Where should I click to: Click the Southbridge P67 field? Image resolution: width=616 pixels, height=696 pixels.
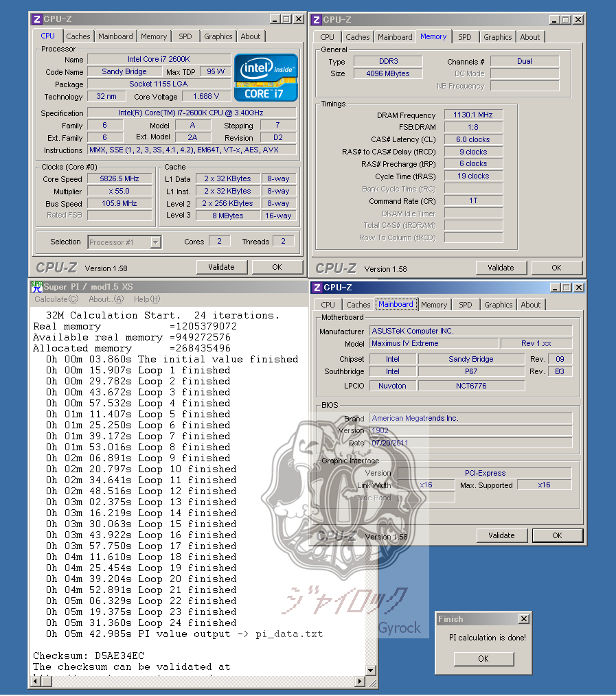(471, 371)
